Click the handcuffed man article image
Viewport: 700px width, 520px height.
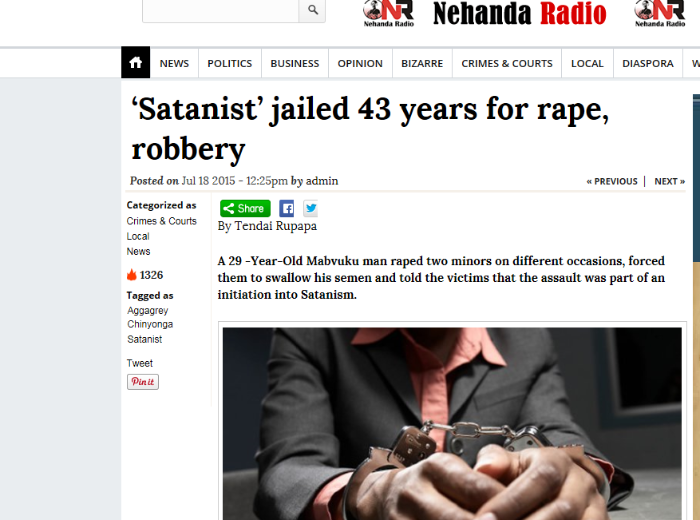[x=452, y=424]
